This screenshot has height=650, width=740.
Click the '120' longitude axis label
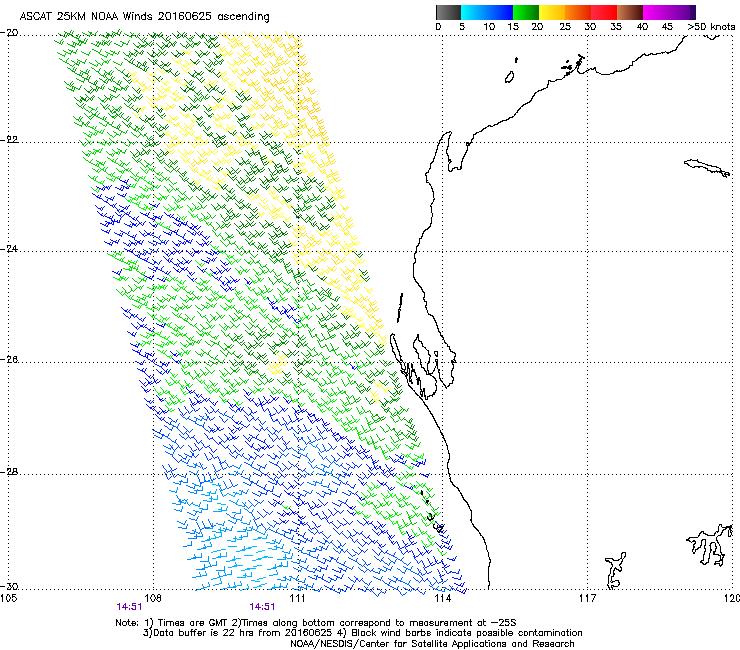pos(732,599)
